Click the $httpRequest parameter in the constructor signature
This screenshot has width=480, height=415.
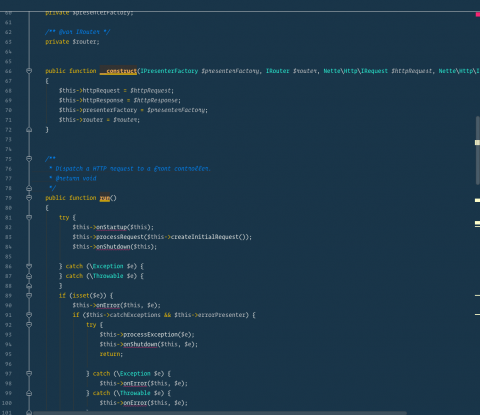(x=412, y=71)
